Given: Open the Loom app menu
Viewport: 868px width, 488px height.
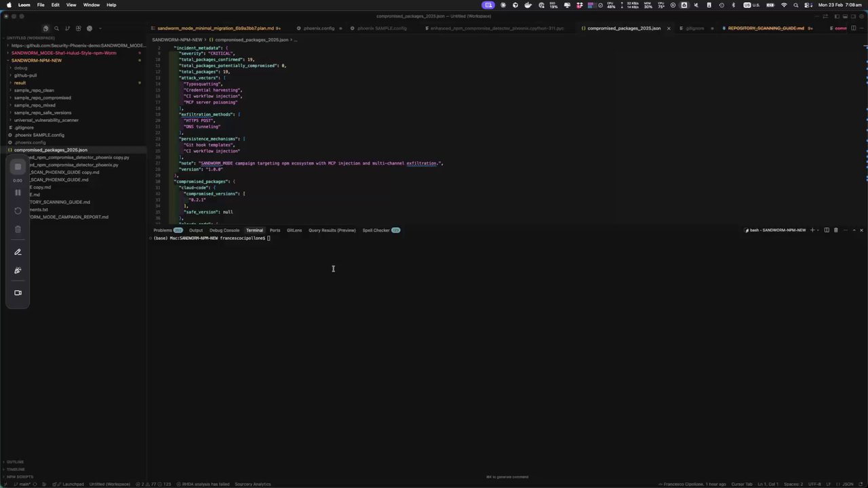Looking at the screenshot, I should (24, 5).
